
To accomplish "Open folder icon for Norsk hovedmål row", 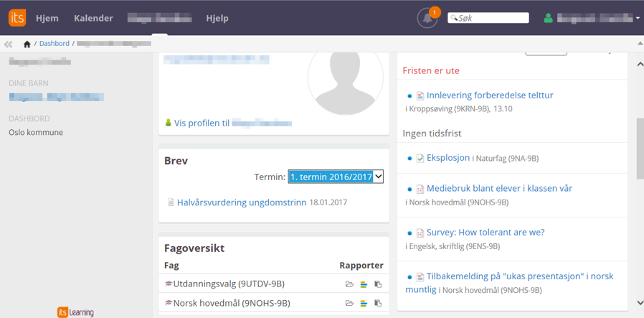I will (x=349, y=303).
